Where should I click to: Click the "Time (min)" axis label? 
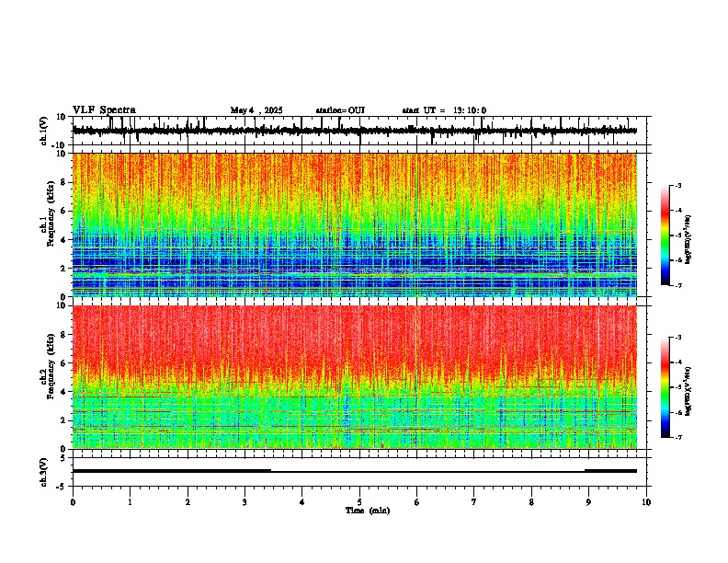click(368, 511)
